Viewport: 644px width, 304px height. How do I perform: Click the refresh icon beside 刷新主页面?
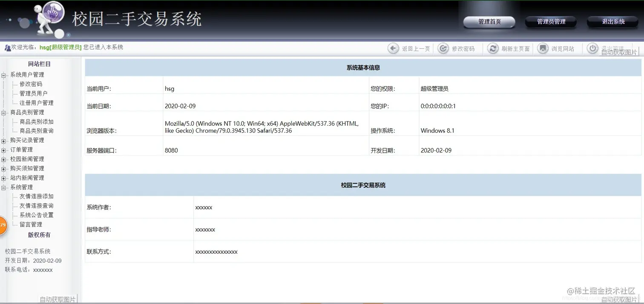[493, 49]
